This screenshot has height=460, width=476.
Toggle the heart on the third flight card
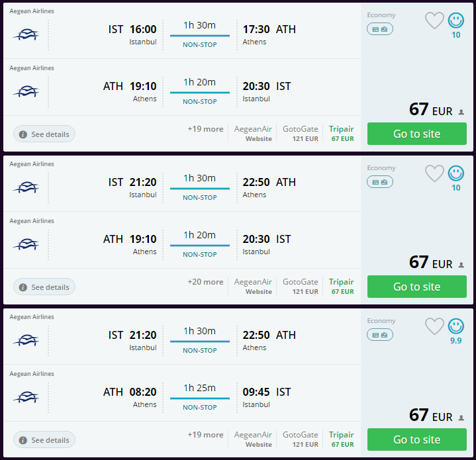[434, 326]
